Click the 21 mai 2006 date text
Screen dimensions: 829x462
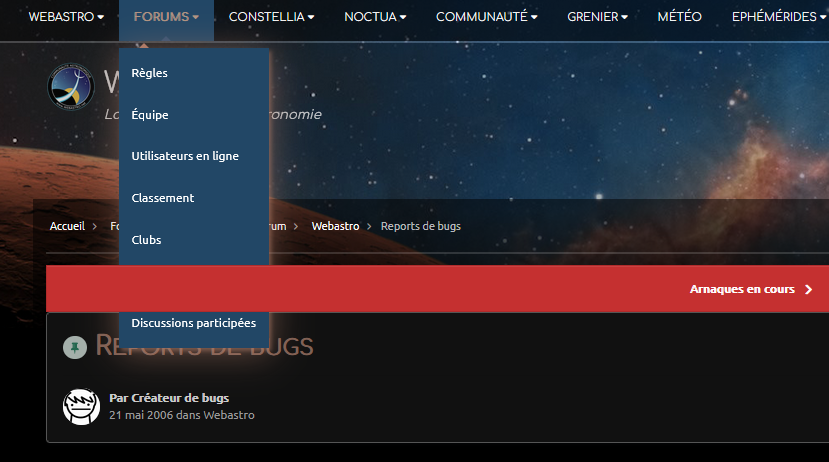click(x=141, y=415)
